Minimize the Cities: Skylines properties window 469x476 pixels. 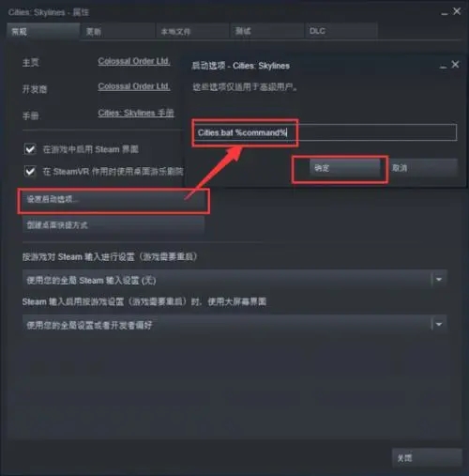(445, 14)
